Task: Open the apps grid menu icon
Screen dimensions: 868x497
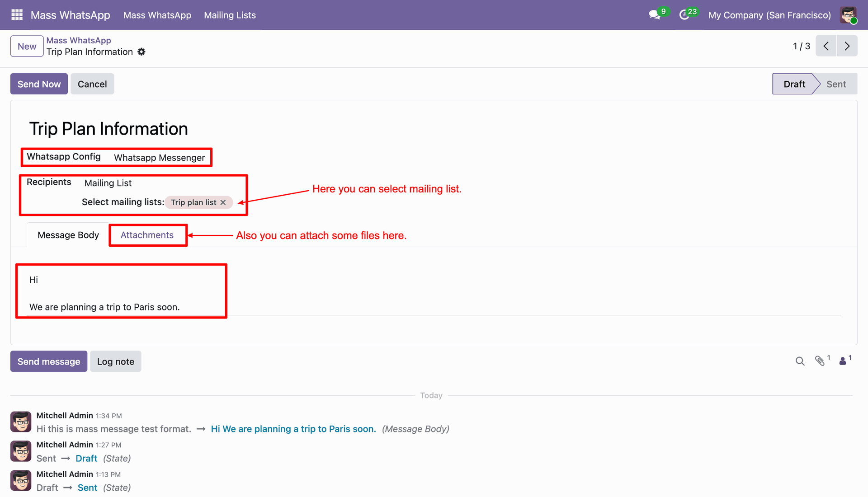Action: pos(17,15)
